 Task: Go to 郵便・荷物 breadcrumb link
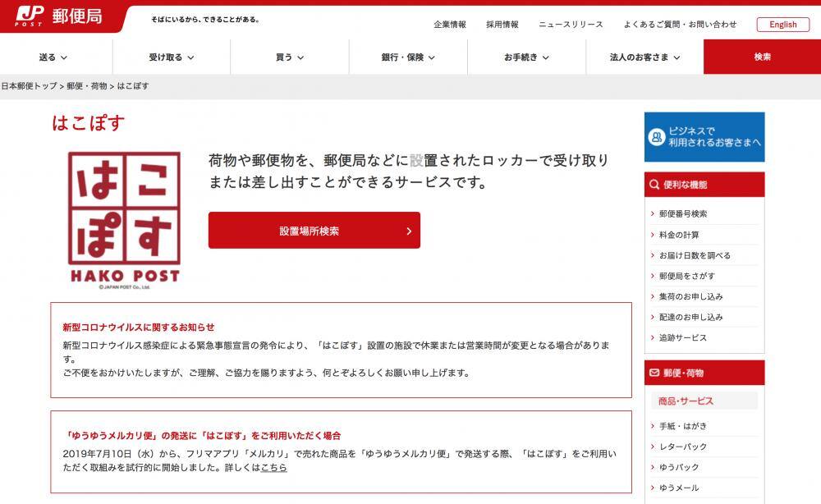click(x=86, y=86)
